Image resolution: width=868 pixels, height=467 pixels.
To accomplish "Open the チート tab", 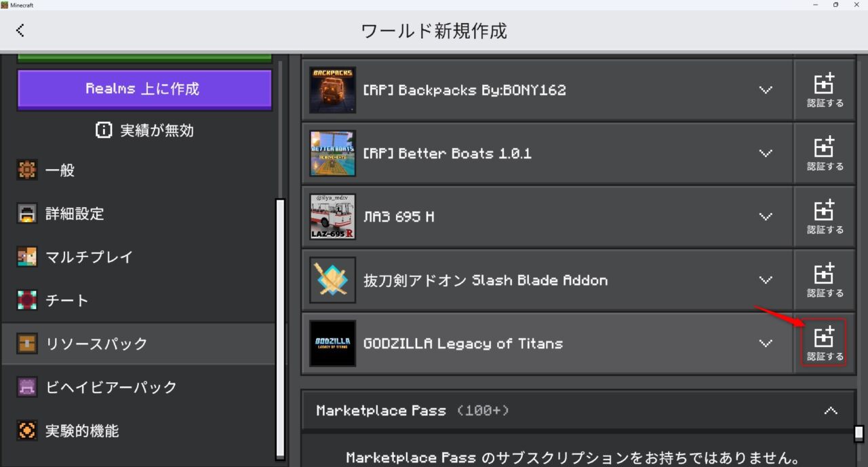I will tap(138, 301).
